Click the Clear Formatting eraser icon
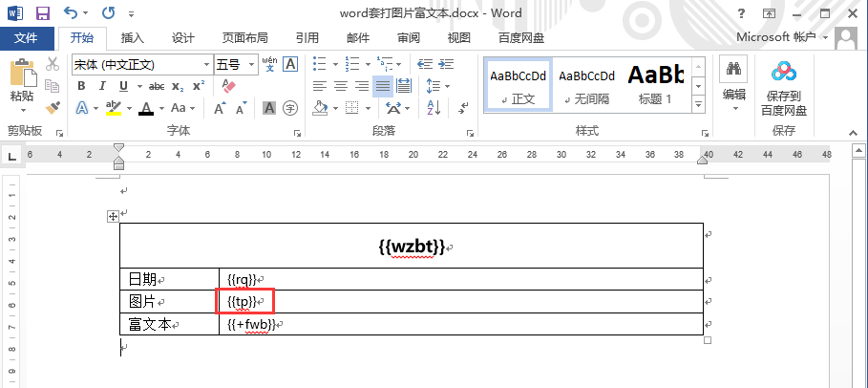 pyautogui.click(x=228, y=86)
